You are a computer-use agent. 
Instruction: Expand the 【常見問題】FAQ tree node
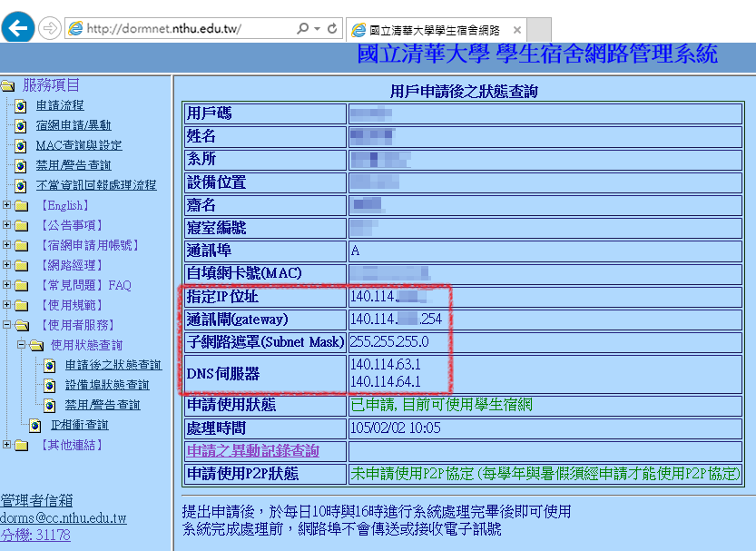point(7,285)
